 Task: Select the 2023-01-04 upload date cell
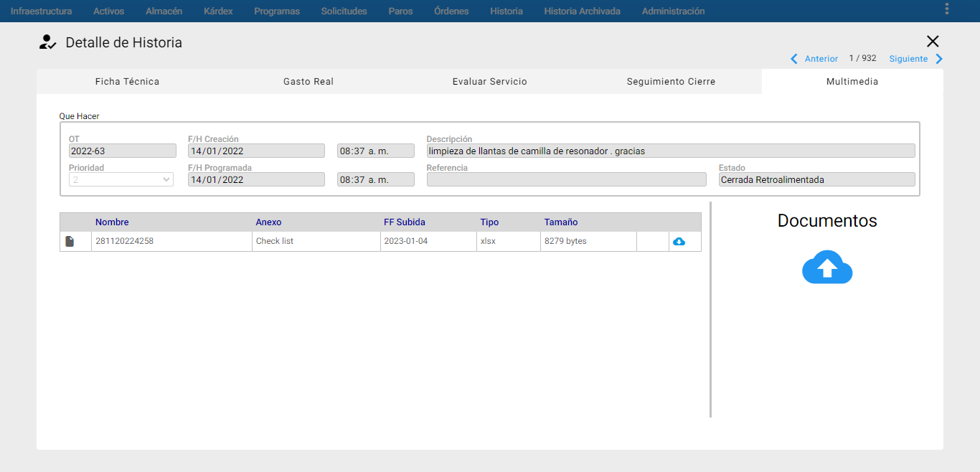pyautogui.click(x=429, y=242)
